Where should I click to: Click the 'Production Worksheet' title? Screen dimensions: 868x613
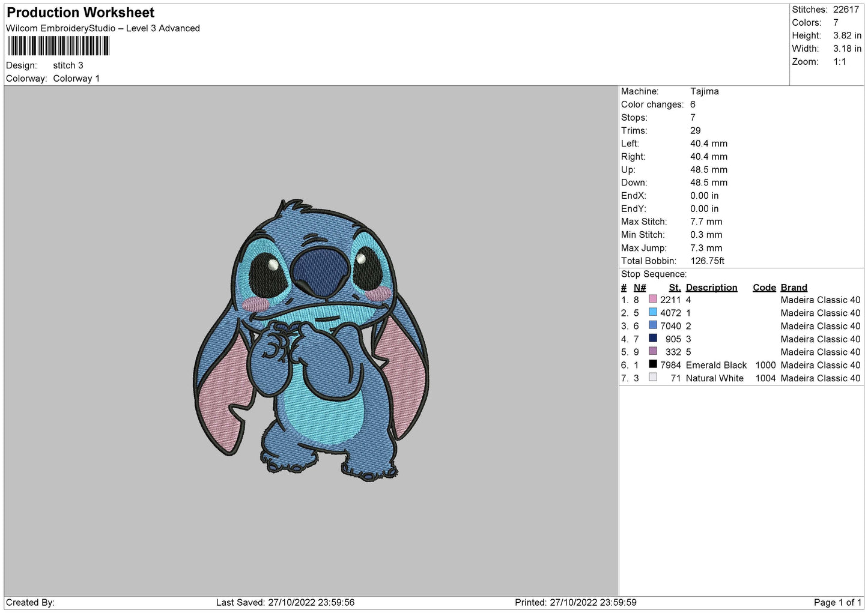[80, 13]
